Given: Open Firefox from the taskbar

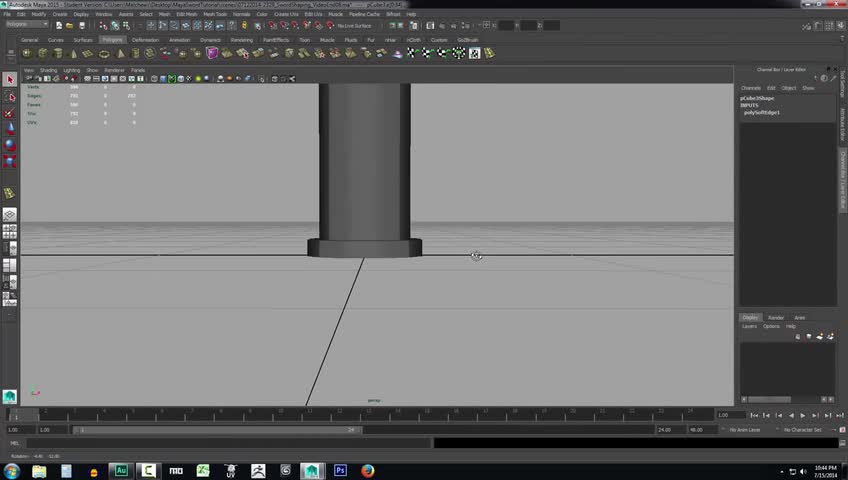Looking at the screenshot, I should (368, 471).
